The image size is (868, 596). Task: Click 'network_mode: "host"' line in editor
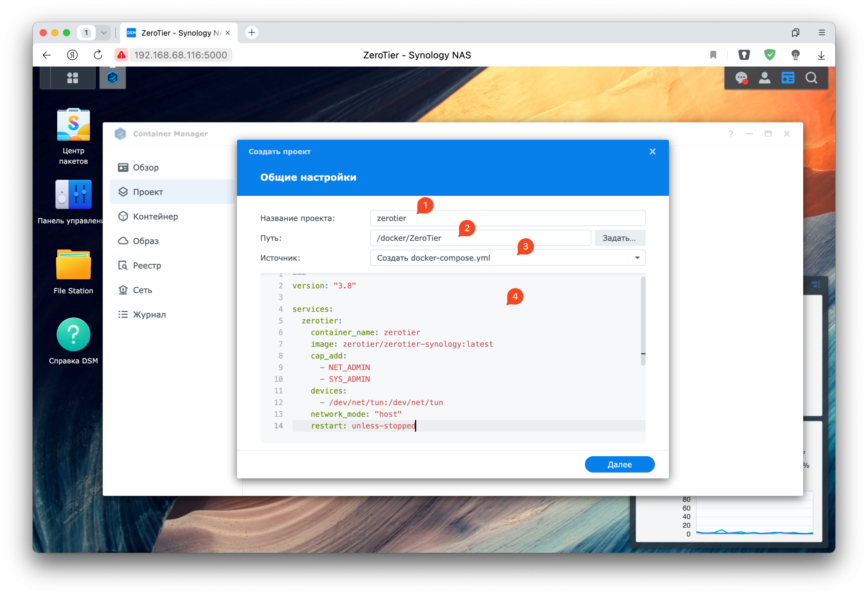[x=356, y=414]
